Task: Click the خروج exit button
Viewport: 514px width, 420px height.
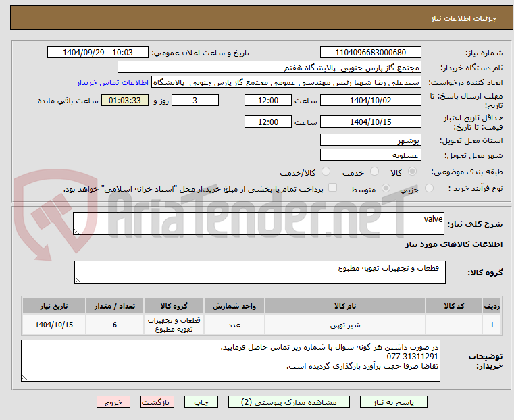Action: (113, 402)
